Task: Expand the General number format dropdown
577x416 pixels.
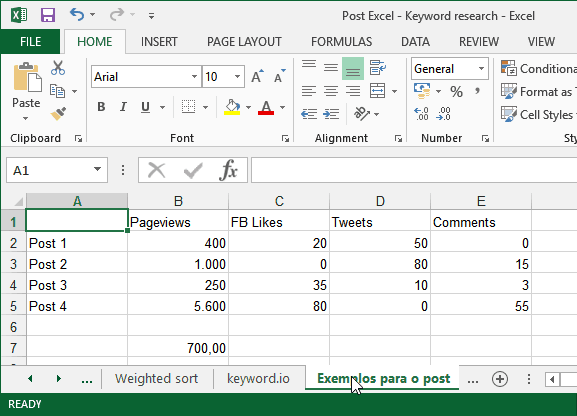Action: click(x=481, y=68)
